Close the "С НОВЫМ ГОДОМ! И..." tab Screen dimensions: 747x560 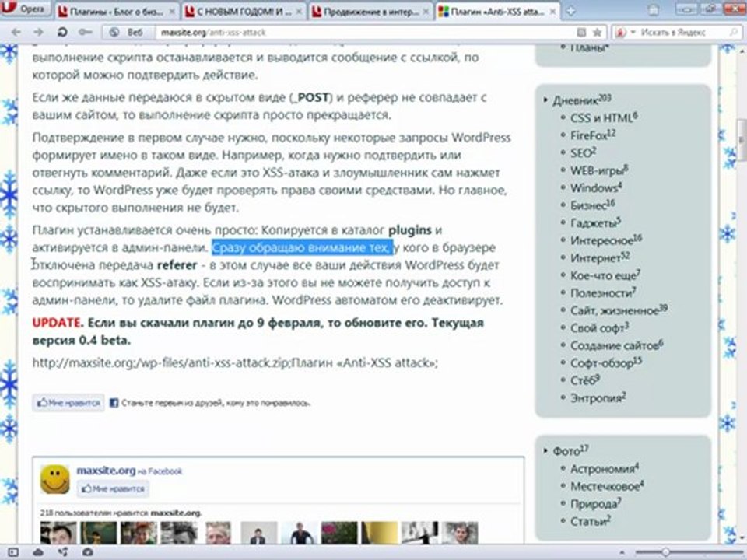coord(299,12)
